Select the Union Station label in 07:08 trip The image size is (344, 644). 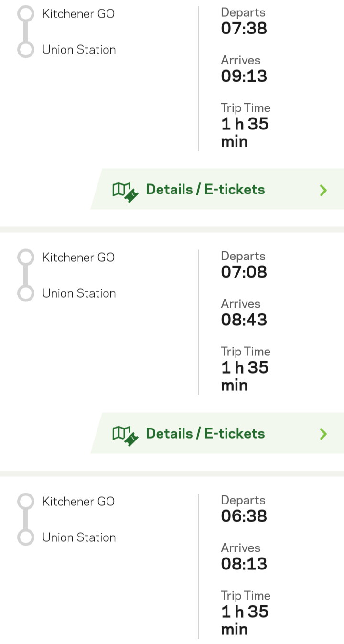coord(79,293)
